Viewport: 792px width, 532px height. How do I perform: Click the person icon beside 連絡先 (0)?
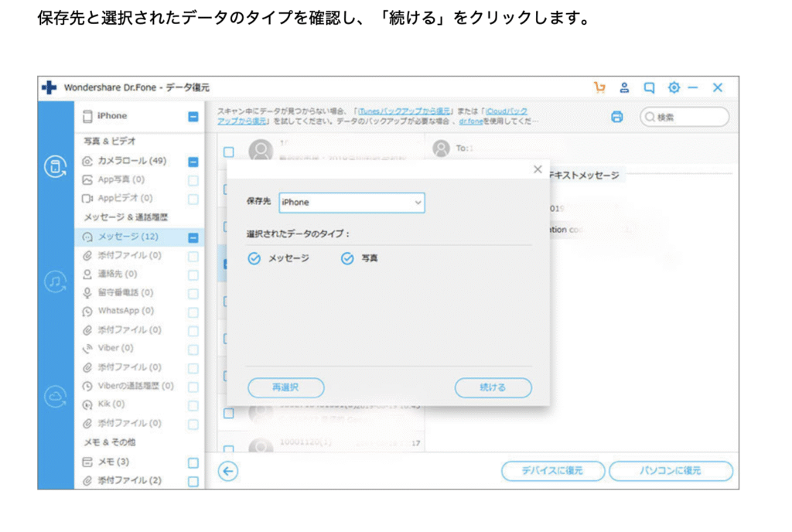click(87, 274)
